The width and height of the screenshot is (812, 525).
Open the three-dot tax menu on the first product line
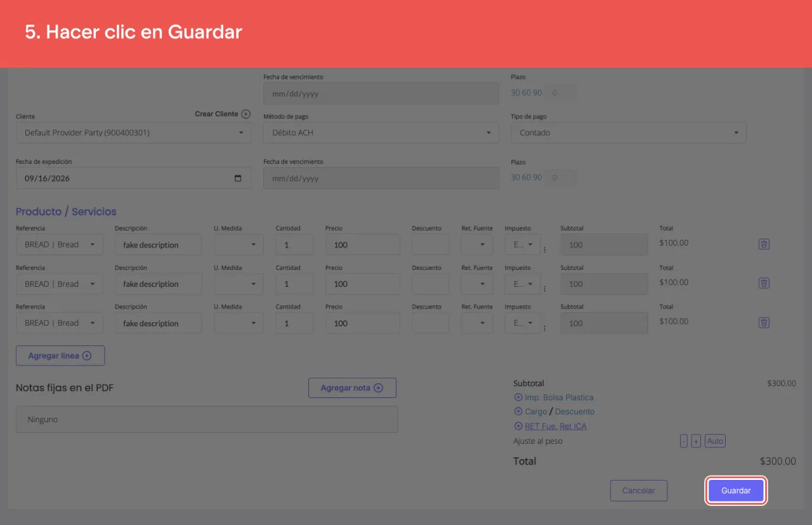pyautogui.click(x=544, y=249)
